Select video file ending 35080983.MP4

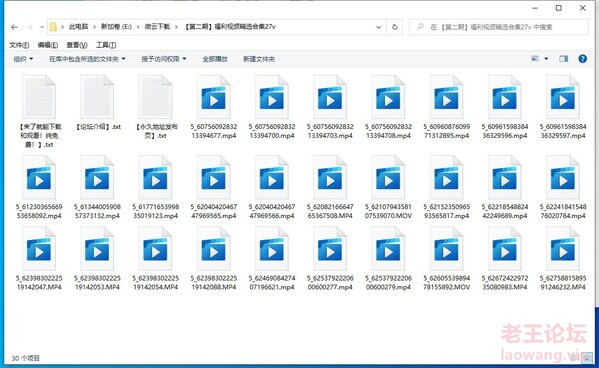pyautogui.click(x=505, y=259)
